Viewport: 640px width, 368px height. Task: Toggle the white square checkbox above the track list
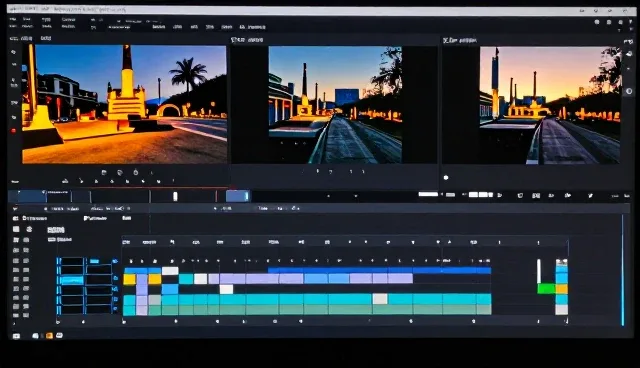tap(16, 229)
